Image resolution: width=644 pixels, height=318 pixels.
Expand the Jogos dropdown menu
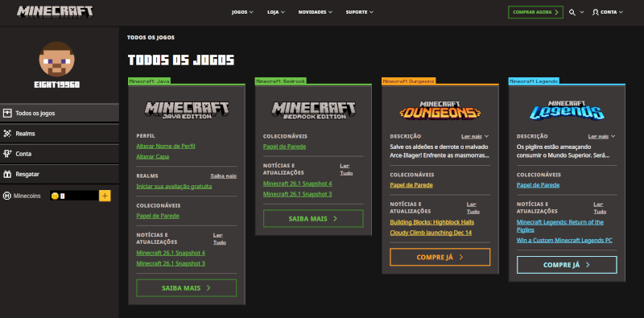[242, 12]
